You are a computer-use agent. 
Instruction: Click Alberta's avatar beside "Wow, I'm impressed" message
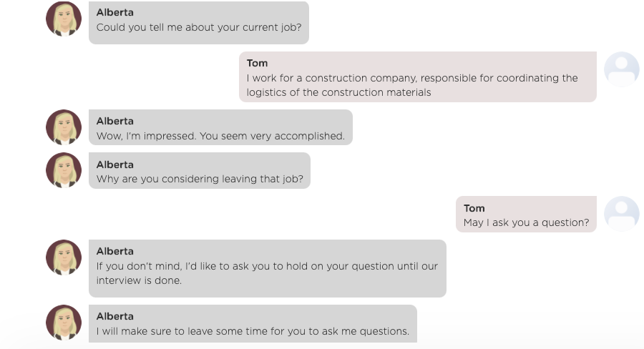[x=64, y=127]
